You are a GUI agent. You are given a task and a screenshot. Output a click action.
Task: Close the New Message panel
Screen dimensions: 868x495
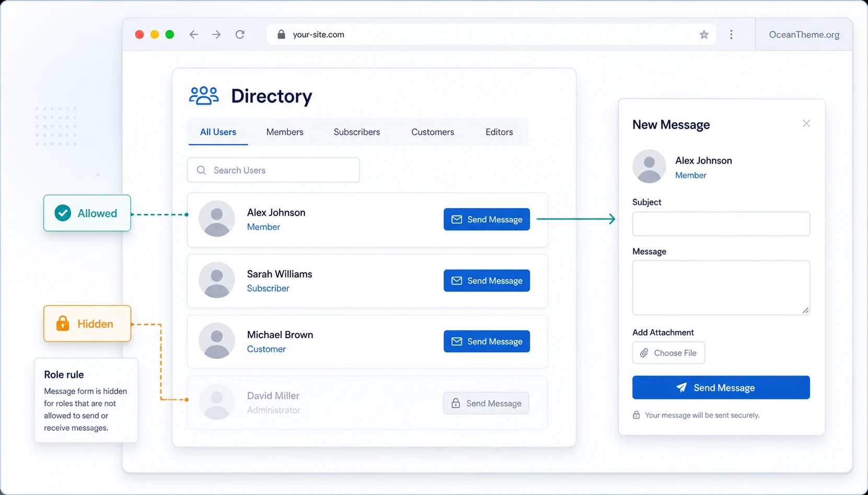pyautogui.click(x=806, y=123)
